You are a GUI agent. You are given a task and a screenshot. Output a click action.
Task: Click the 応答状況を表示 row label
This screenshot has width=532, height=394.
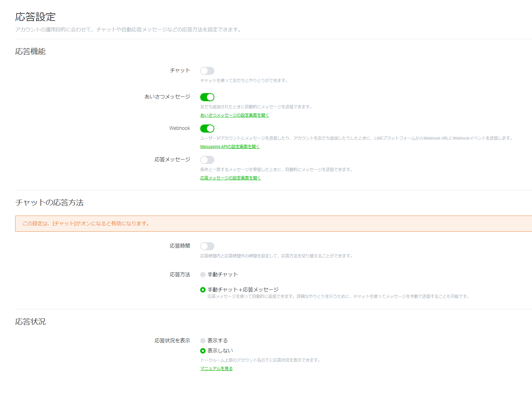click(x=172, y=341)
